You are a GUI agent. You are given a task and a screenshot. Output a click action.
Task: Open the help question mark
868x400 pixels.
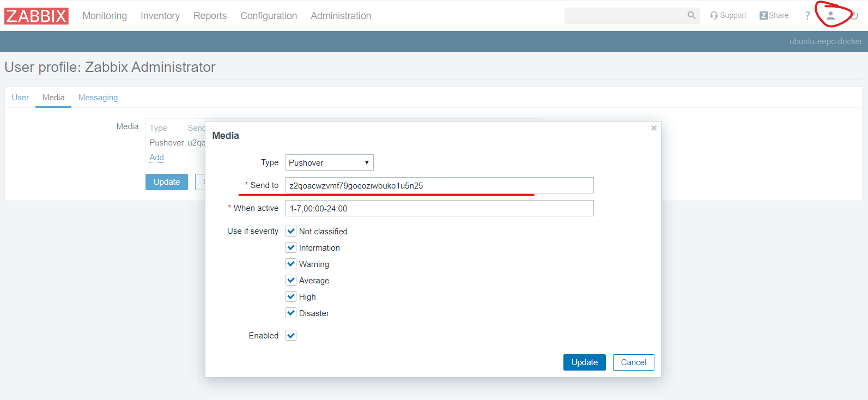(807, 16)
